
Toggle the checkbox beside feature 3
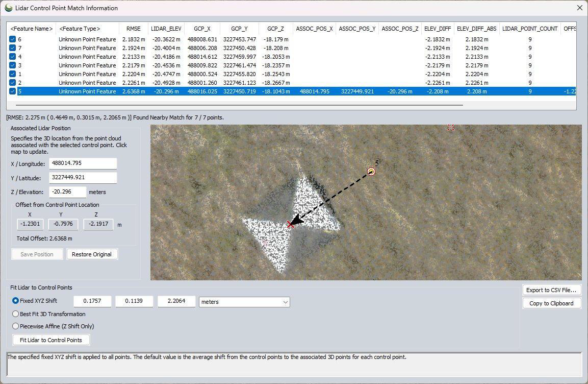[12, 65]
